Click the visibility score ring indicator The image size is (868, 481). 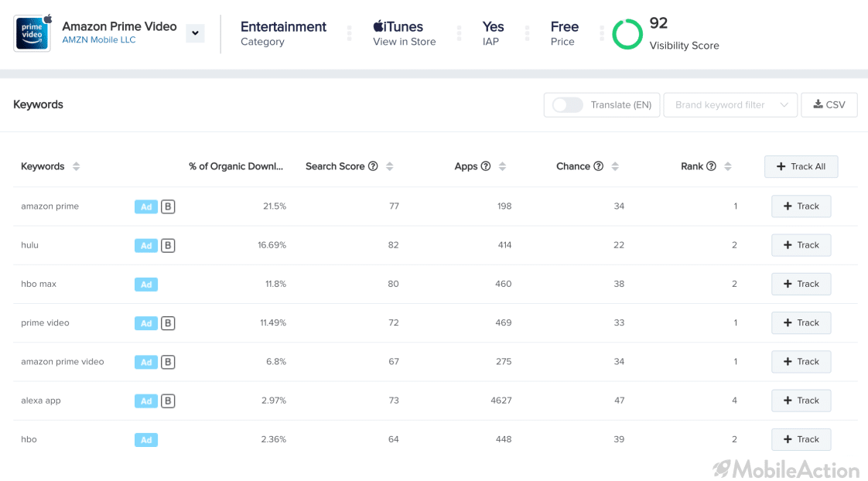pyautogui.click(x=627, y=34)
